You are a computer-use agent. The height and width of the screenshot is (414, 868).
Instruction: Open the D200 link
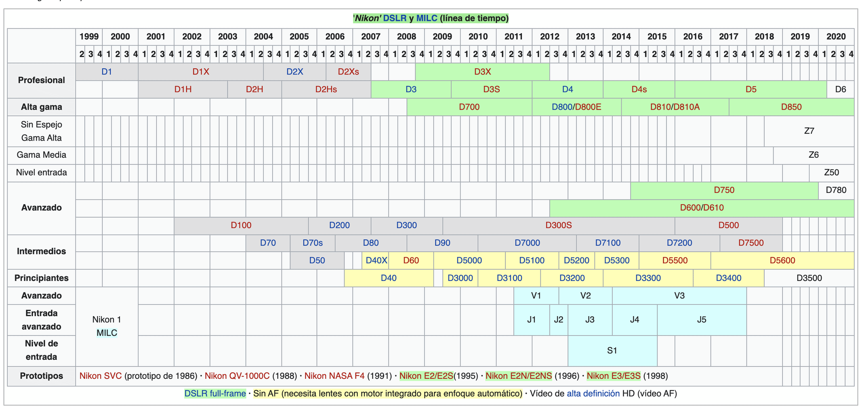[339, 226]
